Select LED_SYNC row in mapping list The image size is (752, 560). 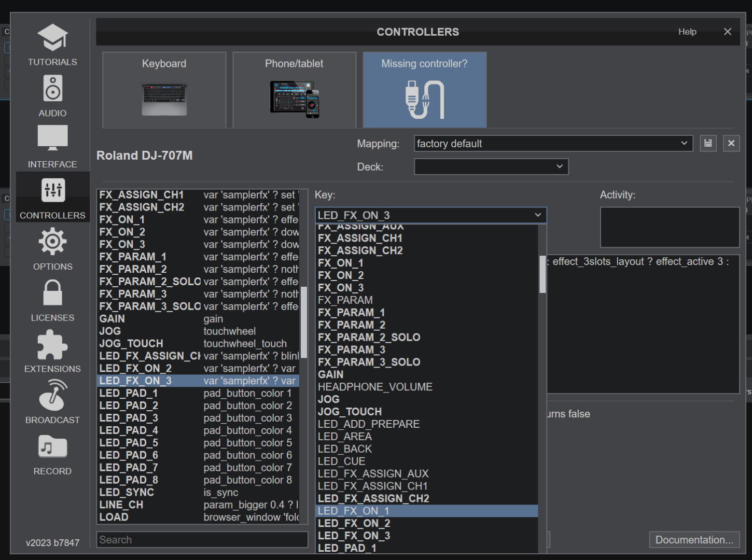[x=199, y=493]
